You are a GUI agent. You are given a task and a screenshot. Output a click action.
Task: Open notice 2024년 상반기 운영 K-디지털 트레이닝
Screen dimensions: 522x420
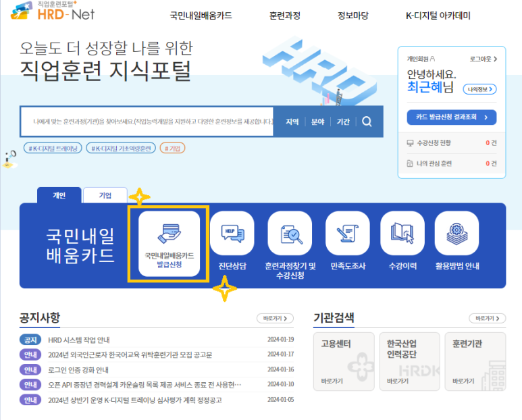[x=135, y=400]
